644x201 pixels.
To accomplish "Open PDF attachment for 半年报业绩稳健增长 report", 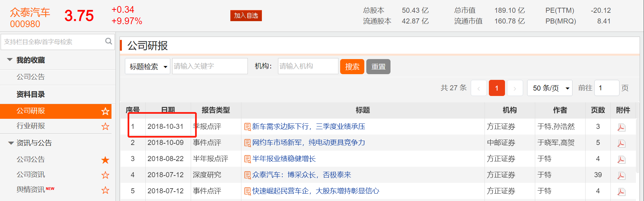I will click(x=621, y=159).
